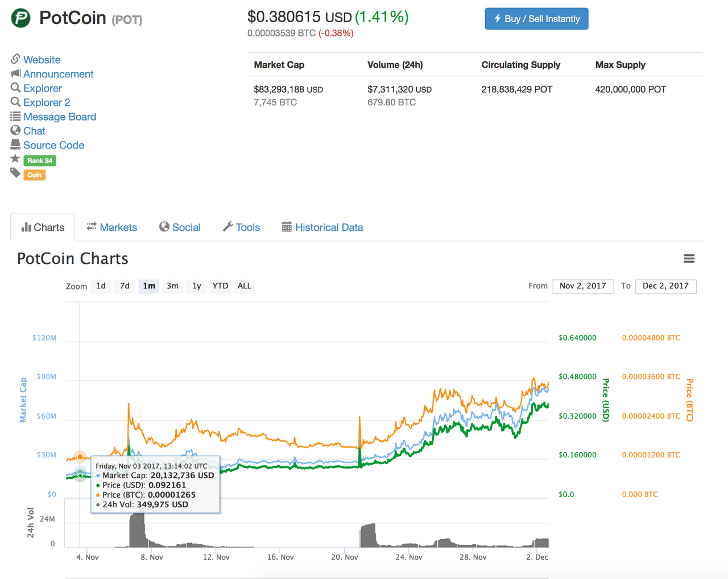Click the 679.80 BTC volume value
Screen dimensions: 728x579
[x=391, y=102]
